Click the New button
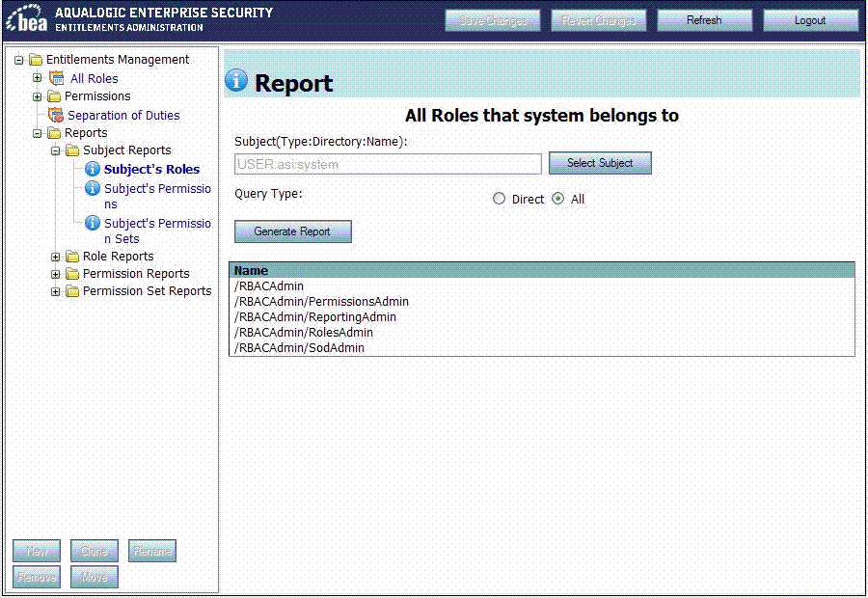This screenshot has height=598, width=868. pyautogui.click(x=37, y=551)
